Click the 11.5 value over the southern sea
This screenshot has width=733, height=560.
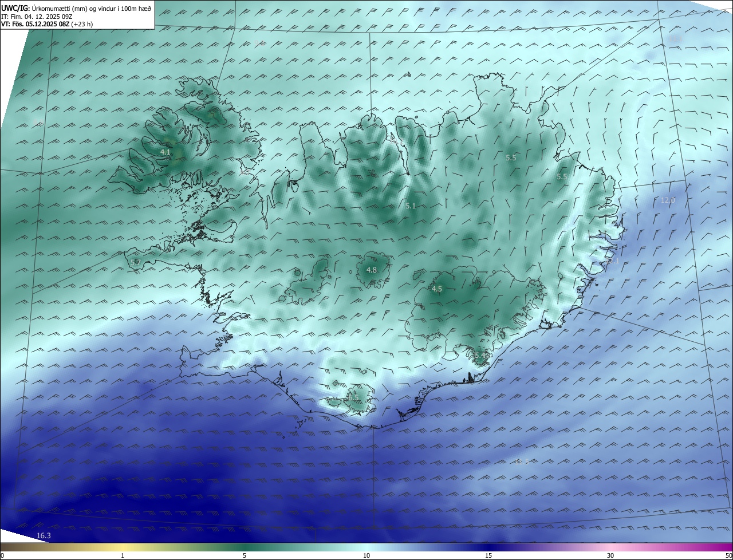pyautogui.click(x=522, y=462)
